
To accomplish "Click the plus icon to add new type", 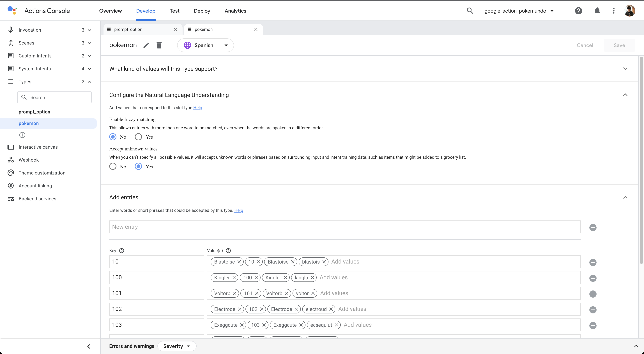I will point(22,135).
